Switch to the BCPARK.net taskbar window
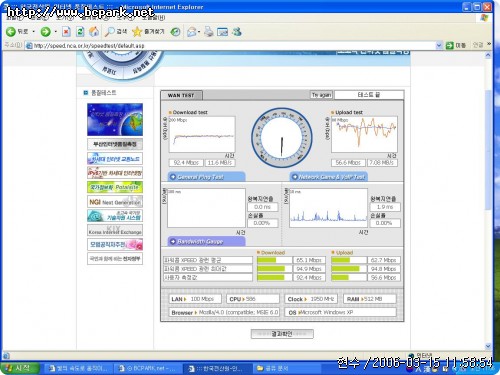Viewport: 500px width, 375px height. coord(148,368)
